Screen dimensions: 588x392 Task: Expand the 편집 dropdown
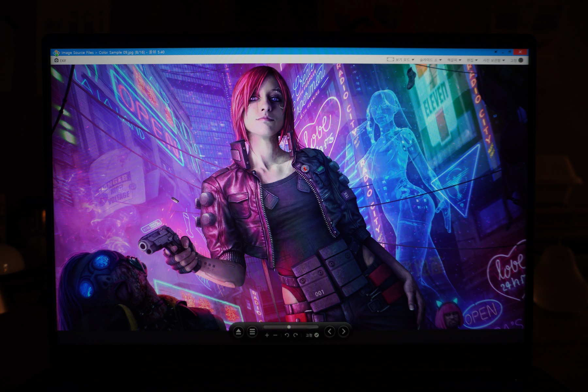472,60
